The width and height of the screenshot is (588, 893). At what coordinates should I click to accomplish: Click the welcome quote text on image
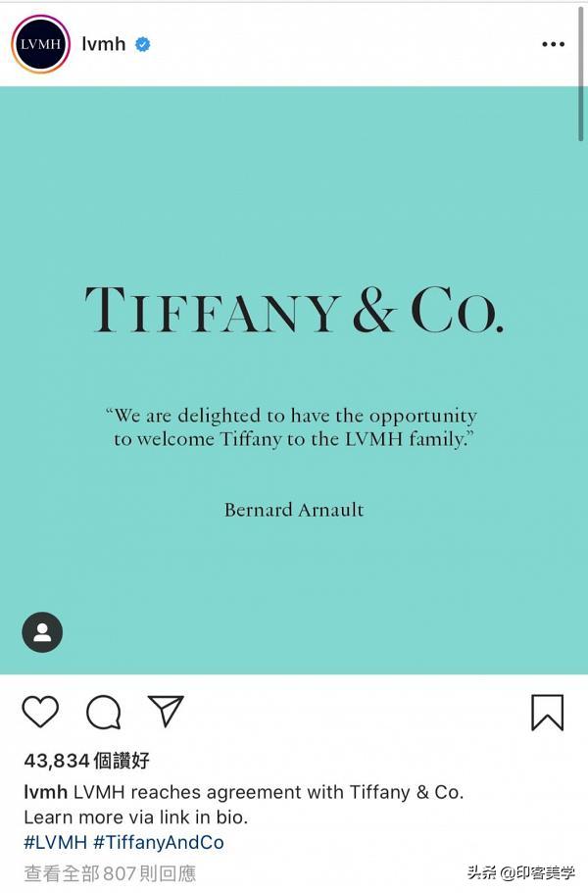pyautogui.click(x=292, y=427)
